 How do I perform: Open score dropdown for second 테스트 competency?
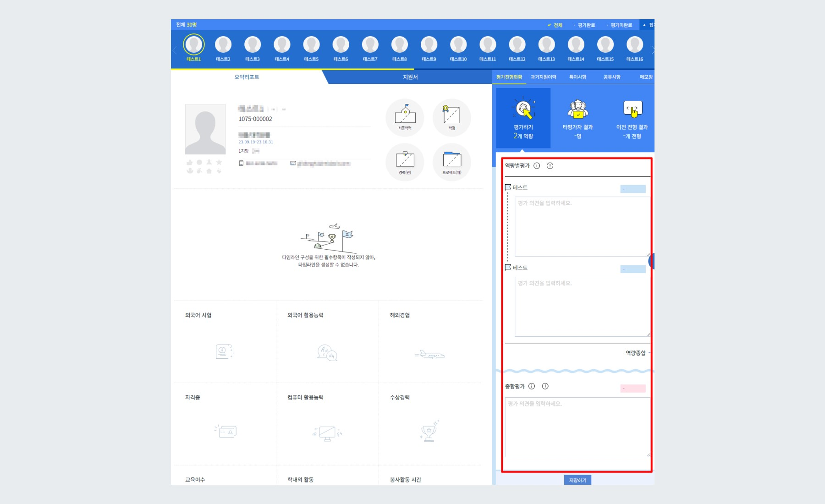click(x=633, y=269)
